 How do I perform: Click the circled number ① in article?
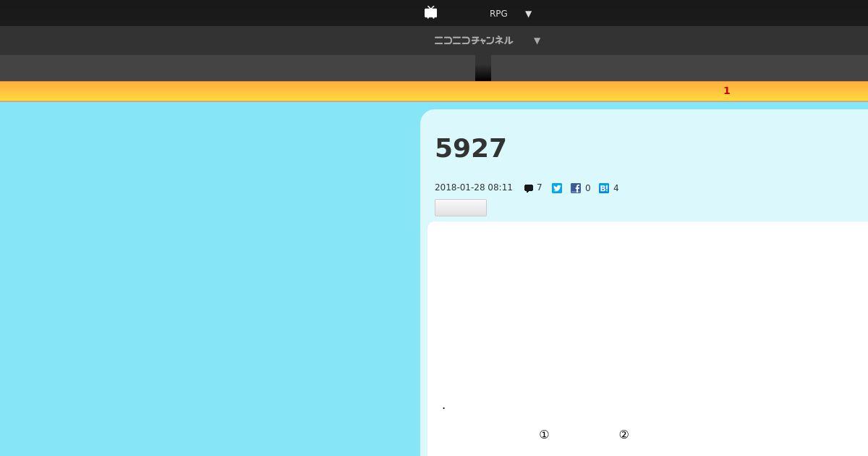coord(544,434)
